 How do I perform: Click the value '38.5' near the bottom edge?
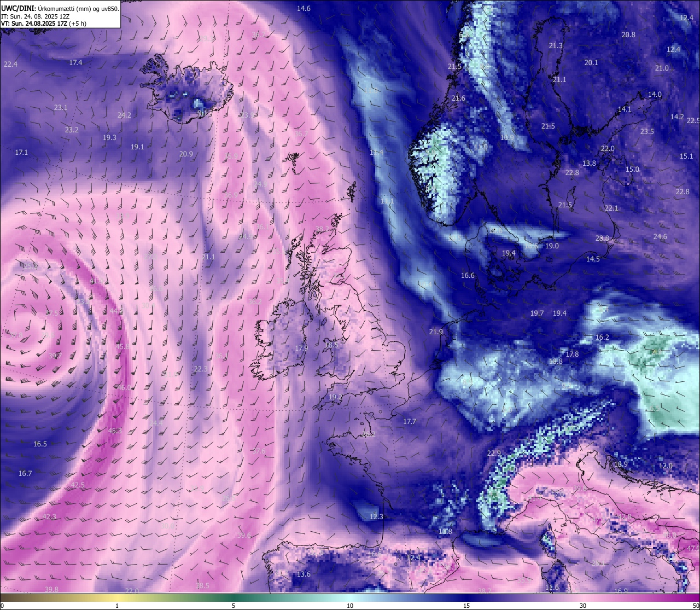(202, 586)
